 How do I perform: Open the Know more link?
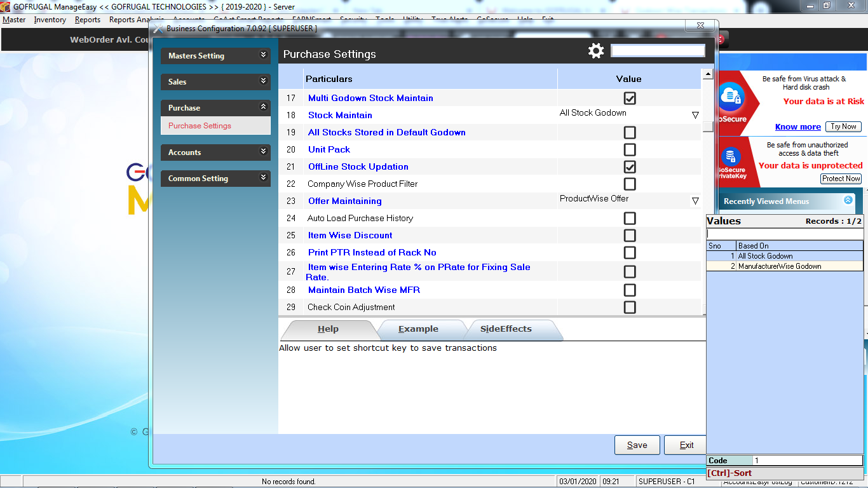point(798,126)
